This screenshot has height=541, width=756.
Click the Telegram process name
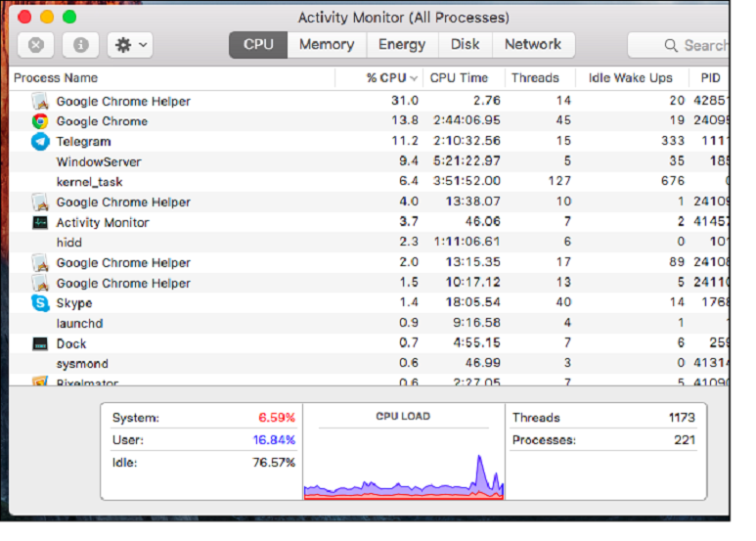click(83, 141)
